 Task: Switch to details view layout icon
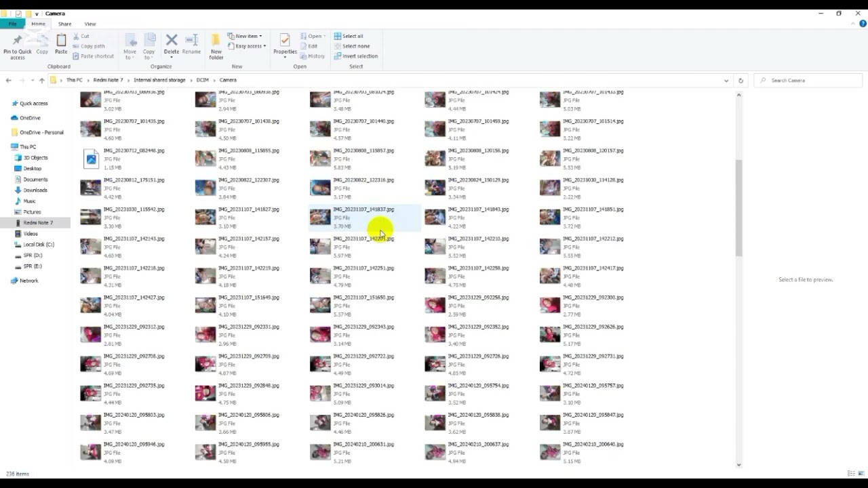pyautogui.click(x=852, y=474)
